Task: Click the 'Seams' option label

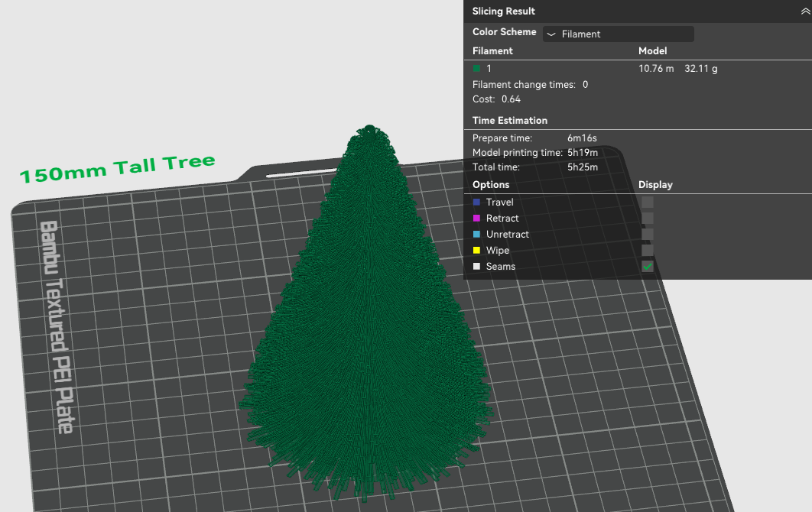Action: pos(501,267)
